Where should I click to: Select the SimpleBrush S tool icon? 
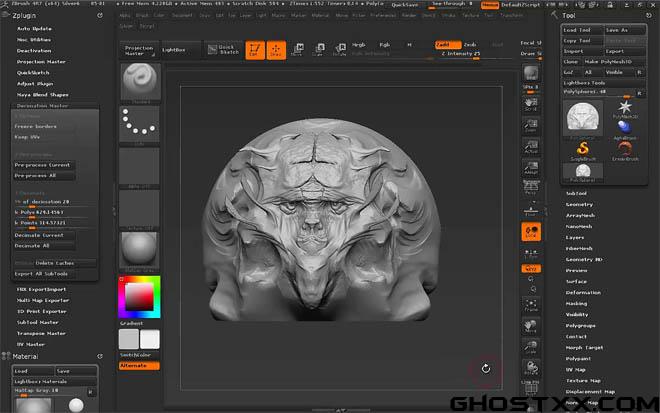(583, 151)
